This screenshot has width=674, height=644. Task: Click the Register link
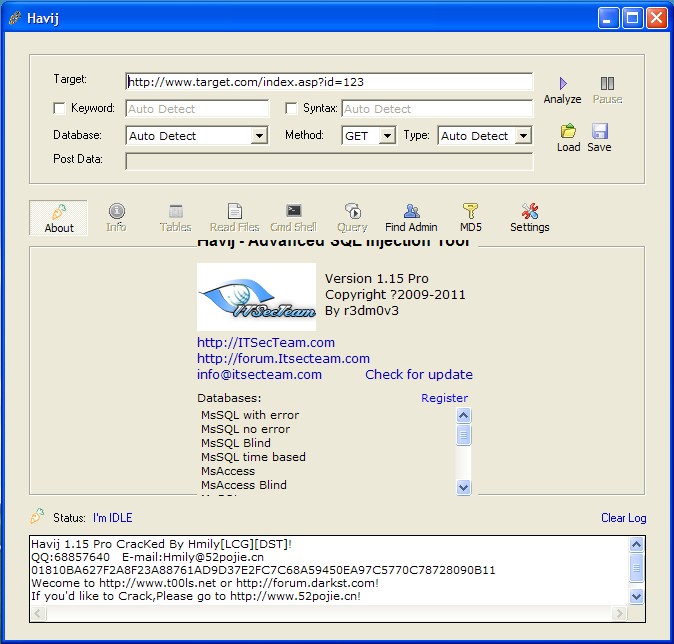pyautogui.click(x=444, y=398)
